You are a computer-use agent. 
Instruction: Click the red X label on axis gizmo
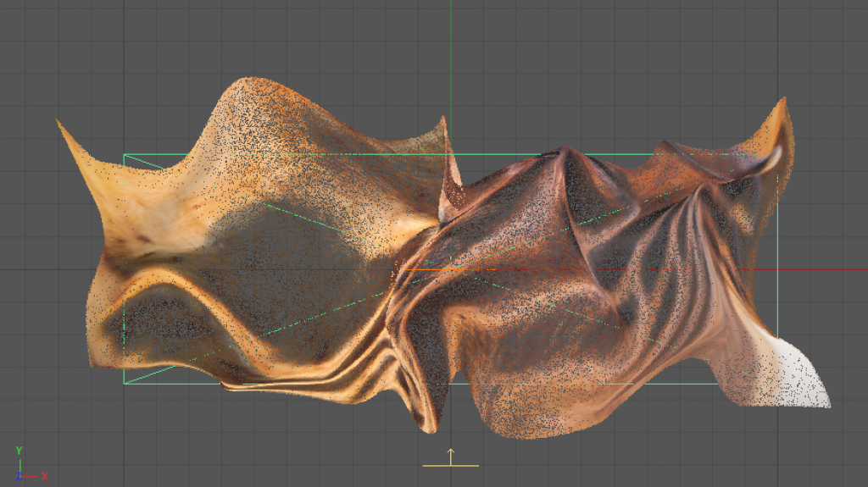click(x=44, y=476)
